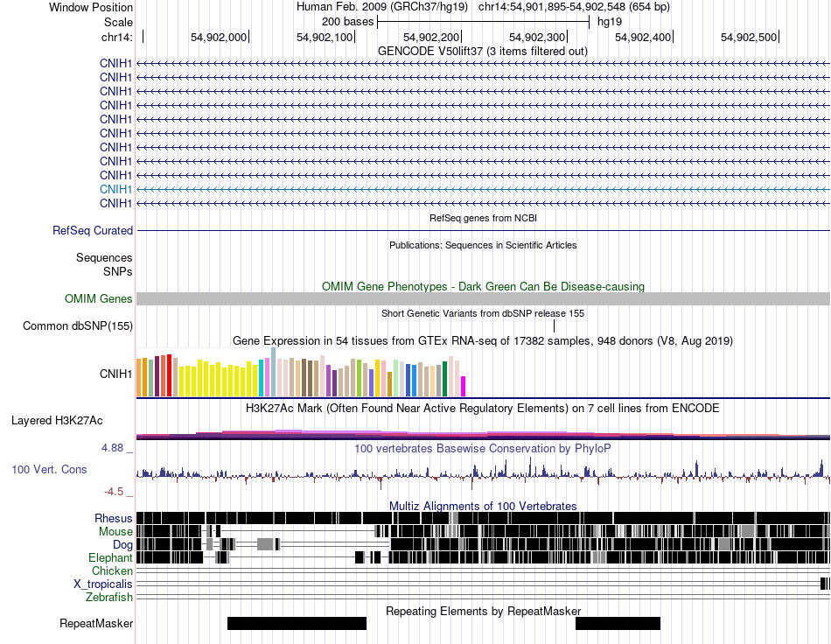The image size is (831, 644).
Task: Open Publications: Sequences in Scientific Articles title
Action: click(x=483, y=245)
